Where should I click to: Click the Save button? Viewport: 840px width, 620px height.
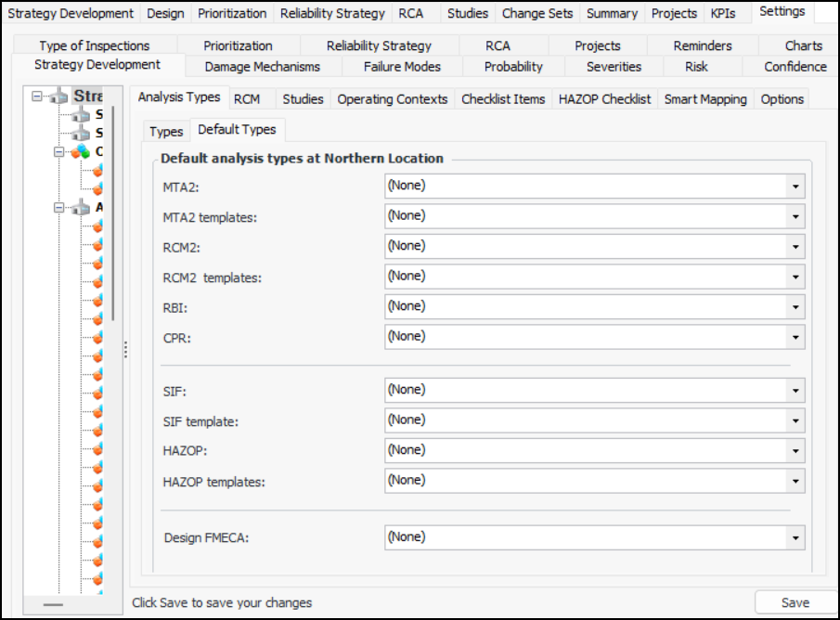tap(795, 602)
